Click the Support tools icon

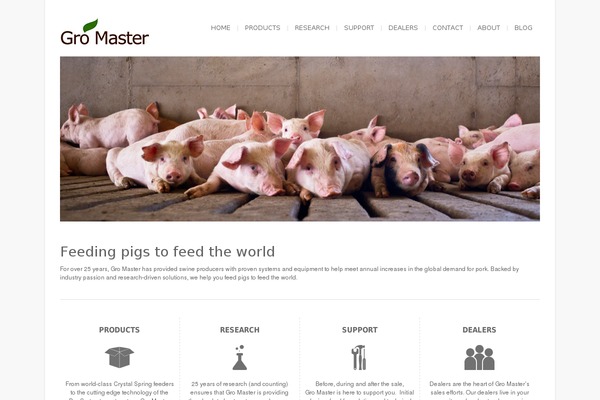[x=359, y=358]
